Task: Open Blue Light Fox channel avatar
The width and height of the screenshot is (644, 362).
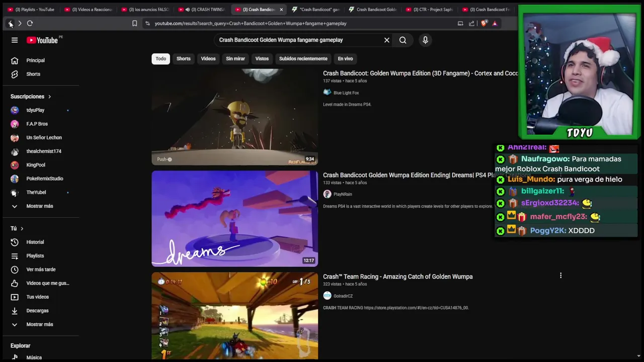Action: 327,93
